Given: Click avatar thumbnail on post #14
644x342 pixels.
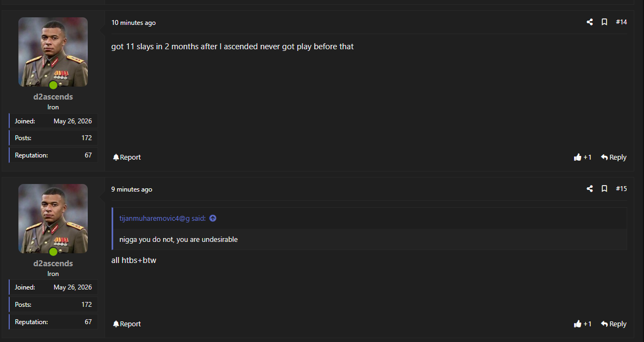Looking at the screenshot, I should (53, 52).
